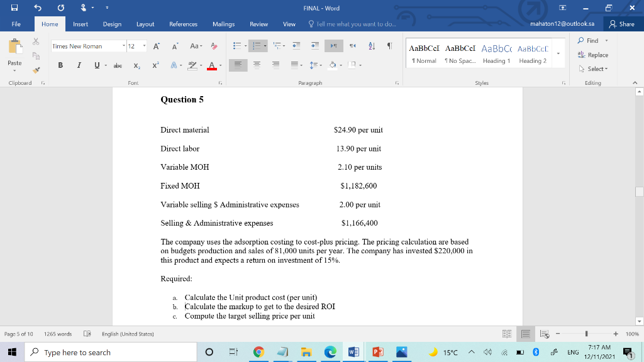Open the Sort dialog icon
Viewport: 644px width, 362px height.
[371, 46]
